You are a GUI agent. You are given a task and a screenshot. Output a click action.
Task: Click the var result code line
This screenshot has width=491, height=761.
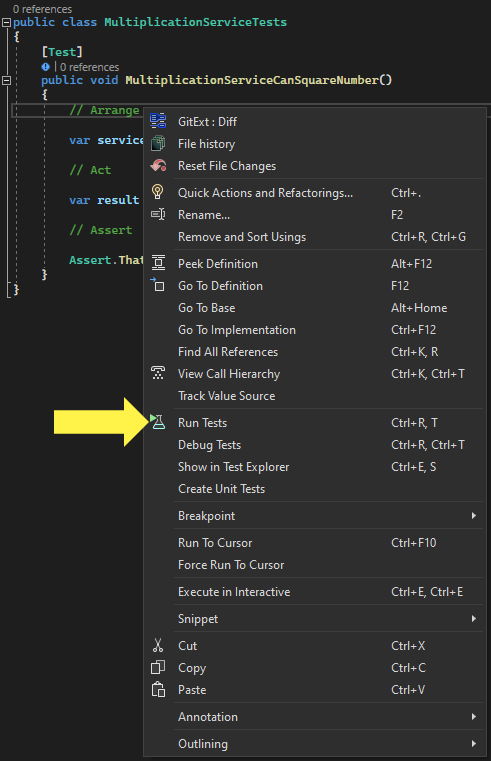104,200
